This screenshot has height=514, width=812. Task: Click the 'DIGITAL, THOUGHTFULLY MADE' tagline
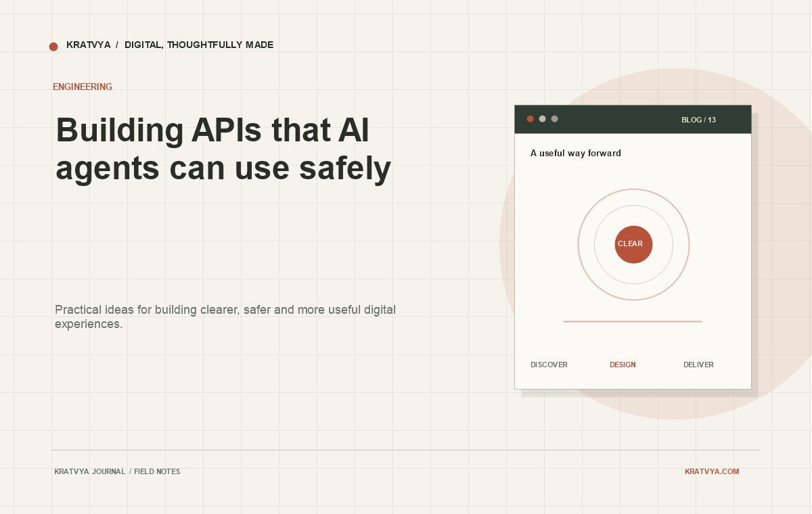pos(199,45)
